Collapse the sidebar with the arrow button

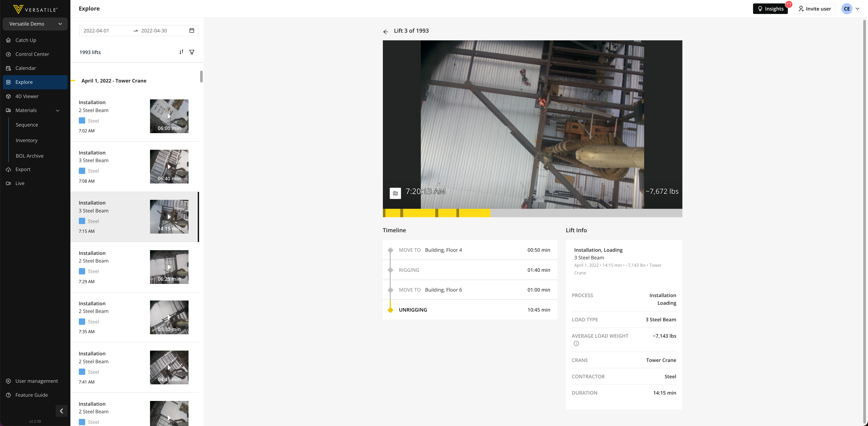(61, 411)
